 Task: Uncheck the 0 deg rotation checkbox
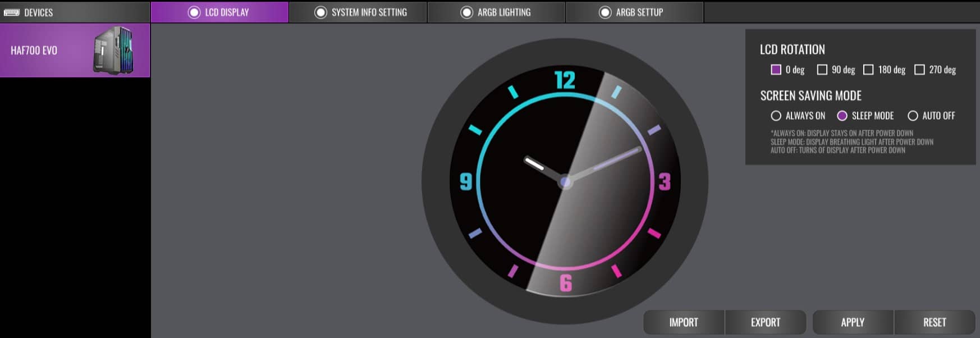[x=776, y=70]
